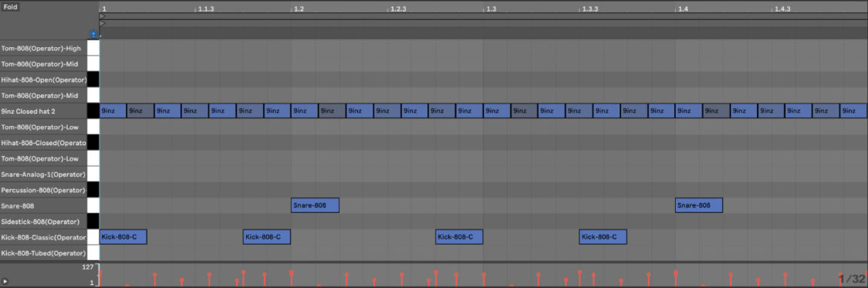
Task: Select the Kick-808-C note ending at beat 1.3
Action: (459, 237)
